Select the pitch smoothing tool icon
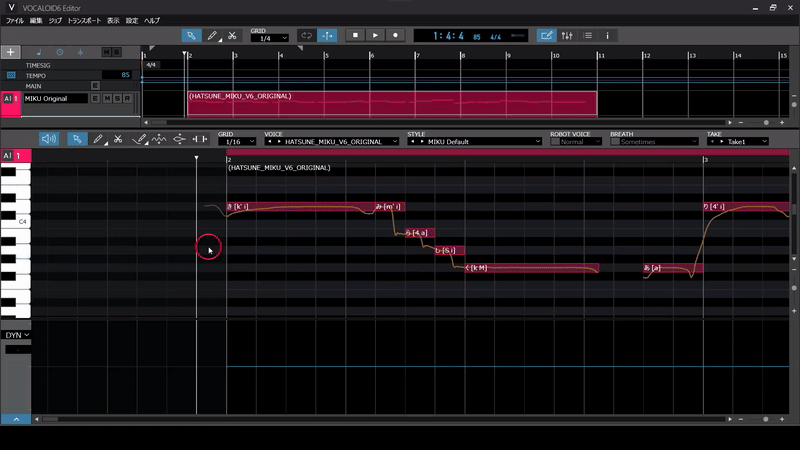 click(179, 139)
